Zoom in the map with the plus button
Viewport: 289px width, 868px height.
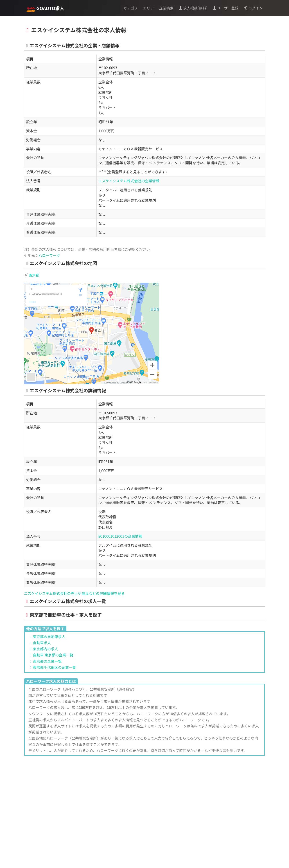pos(152,365)
